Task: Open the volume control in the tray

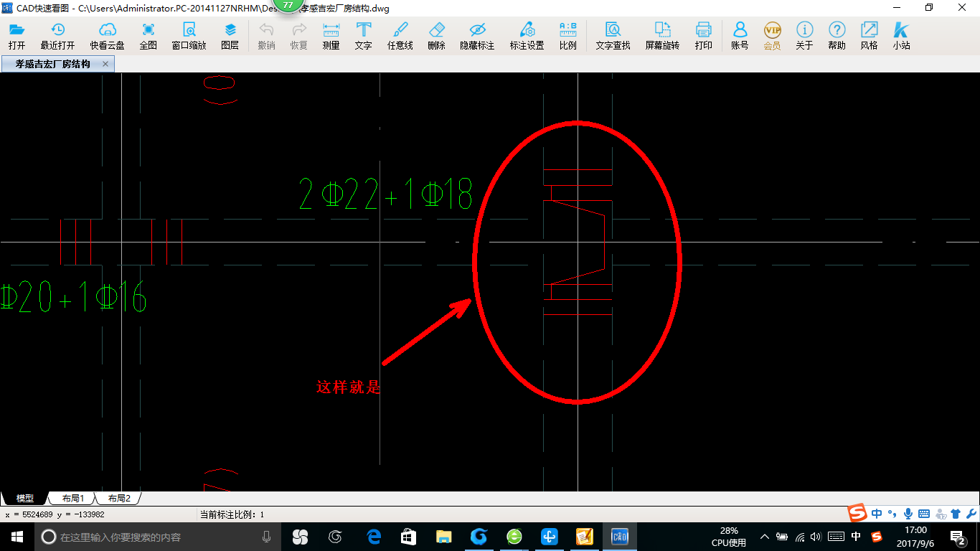Action: [816, 537]
